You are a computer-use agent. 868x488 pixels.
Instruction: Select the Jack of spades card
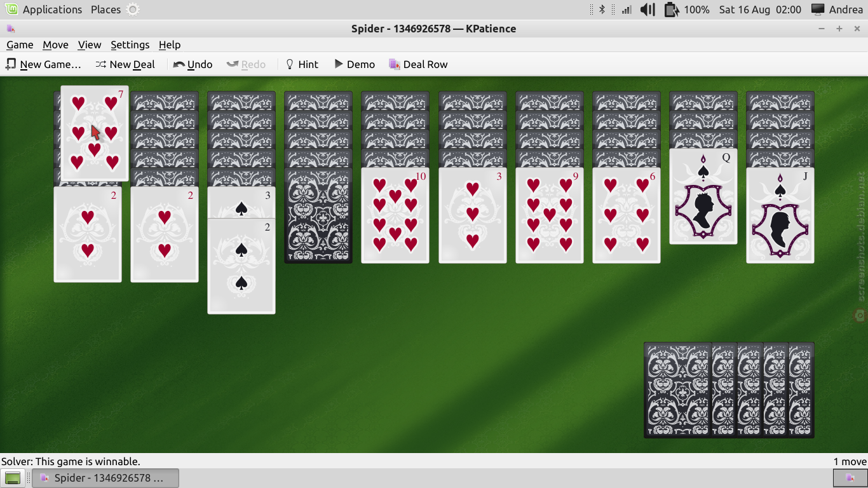coord(780,215)
